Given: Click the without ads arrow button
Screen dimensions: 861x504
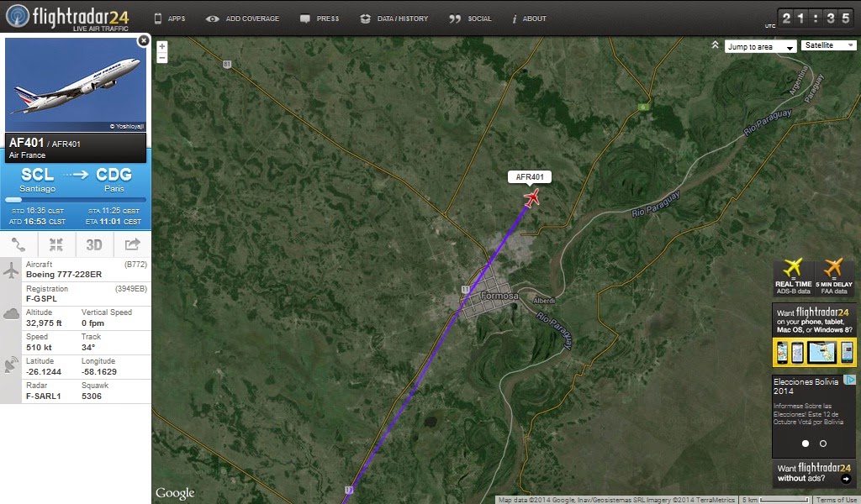Looking at the screenshot, I should (846, 479).
